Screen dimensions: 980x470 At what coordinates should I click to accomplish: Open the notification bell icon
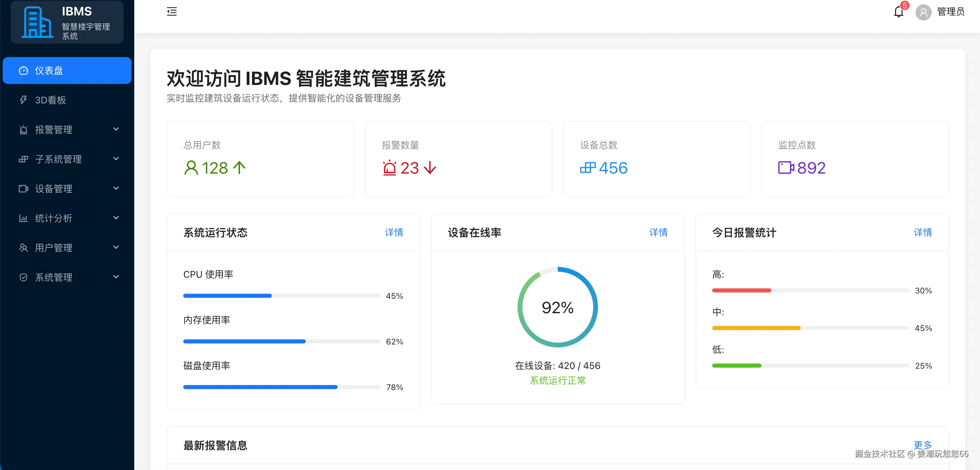click(x=898, y=12)
